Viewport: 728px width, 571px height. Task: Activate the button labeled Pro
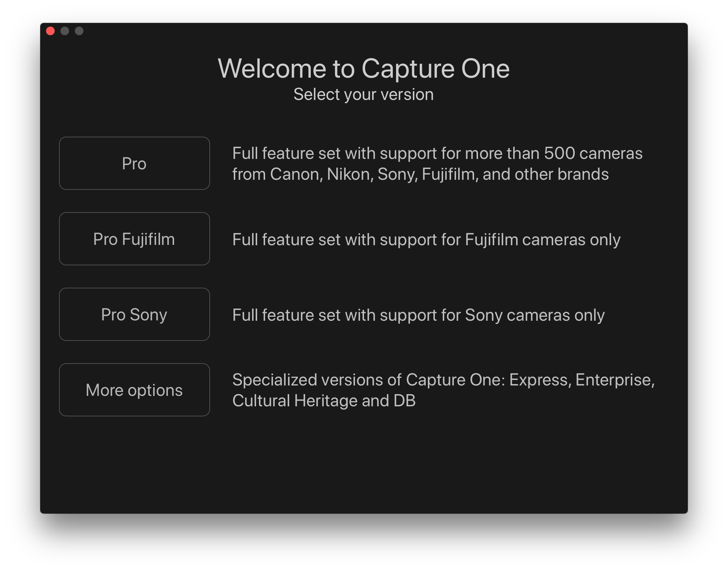click(134, 163)
